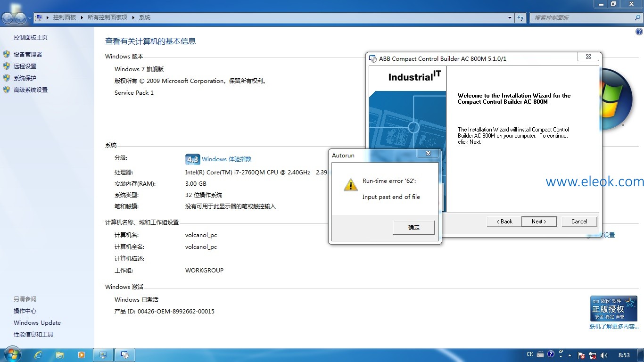The image size is (644, 362).
Task: Click Next in the ABB installation wizard
Action: pyautogui.click(x=539, y=222)
